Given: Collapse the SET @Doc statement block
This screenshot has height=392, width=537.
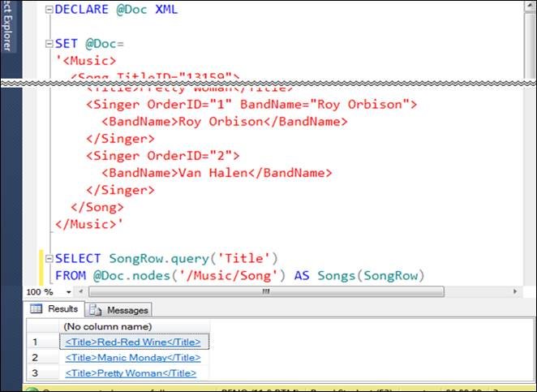Looking at the screenshot, I should click(49, 44).
